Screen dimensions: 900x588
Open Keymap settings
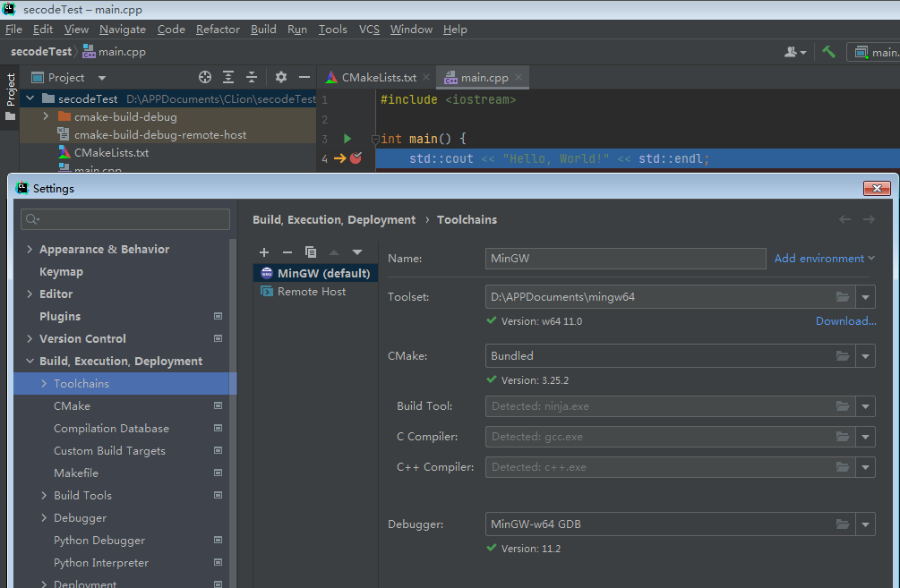(61, 271)
